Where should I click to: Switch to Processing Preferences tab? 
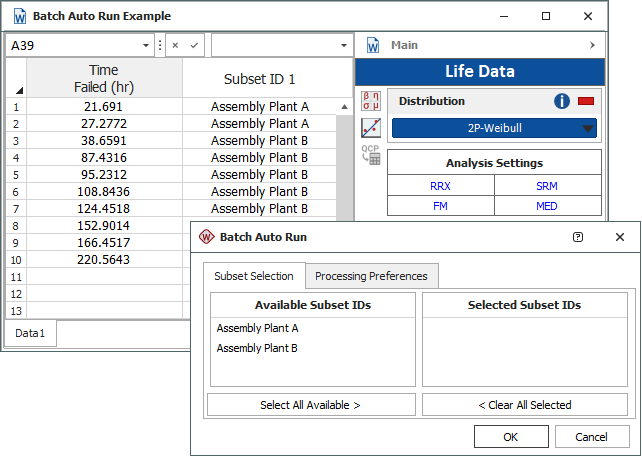click(x=371, y=276)
